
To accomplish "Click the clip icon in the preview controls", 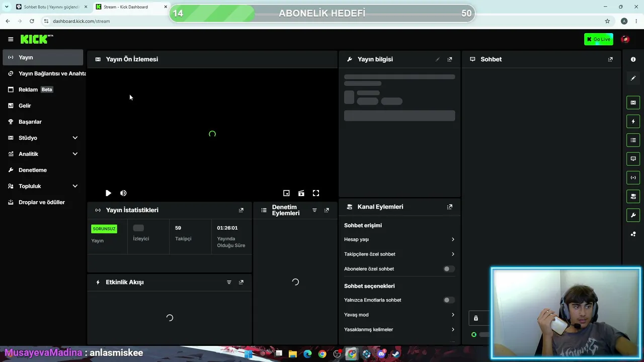I will pos(301,193).
